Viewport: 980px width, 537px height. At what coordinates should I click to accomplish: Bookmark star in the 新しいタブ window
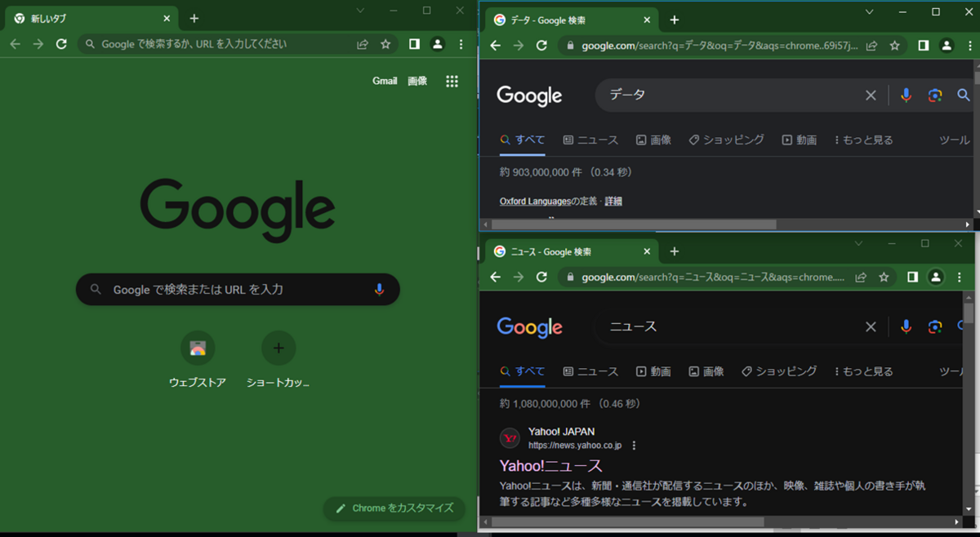point(385,44)
